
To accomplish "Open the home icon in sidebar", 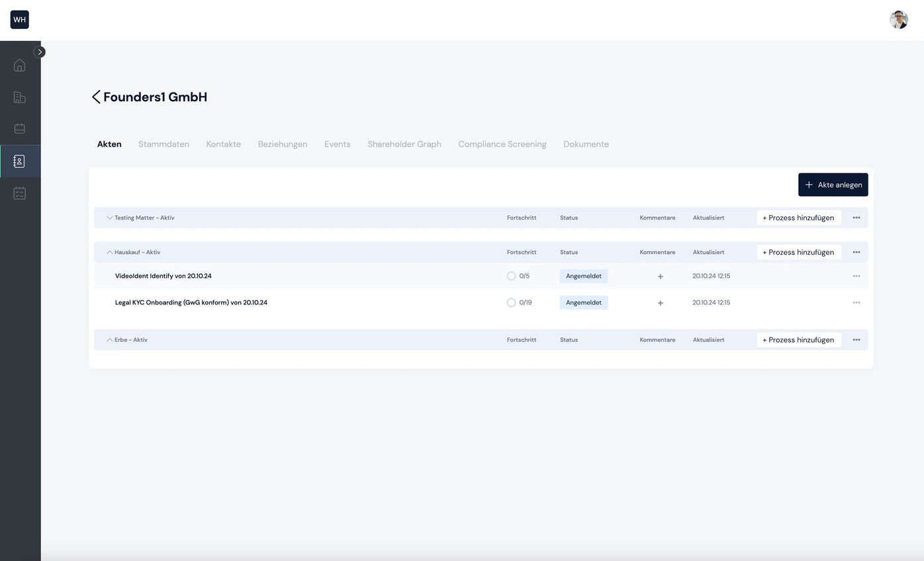I will point(20,65).
